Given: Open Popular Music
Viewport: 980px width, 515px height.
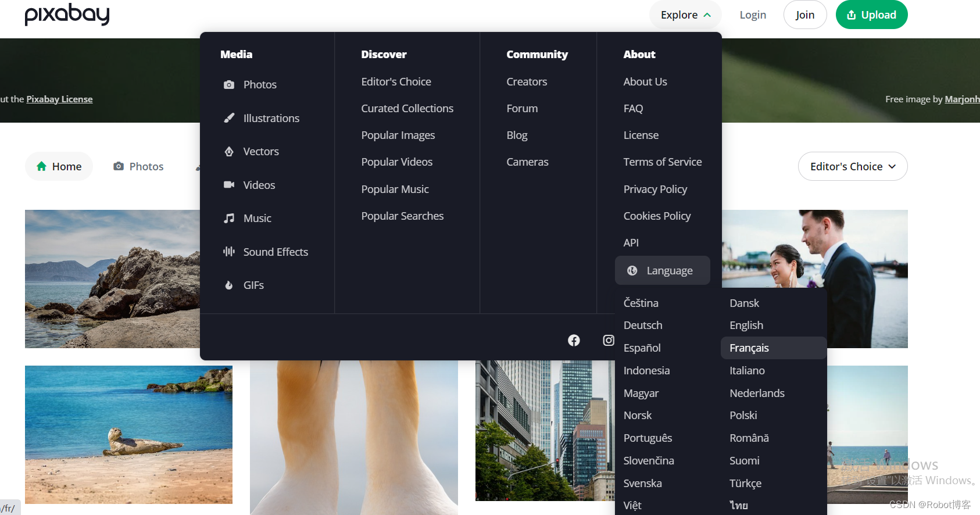Looking at the screenshot, I should pos(395,189).
